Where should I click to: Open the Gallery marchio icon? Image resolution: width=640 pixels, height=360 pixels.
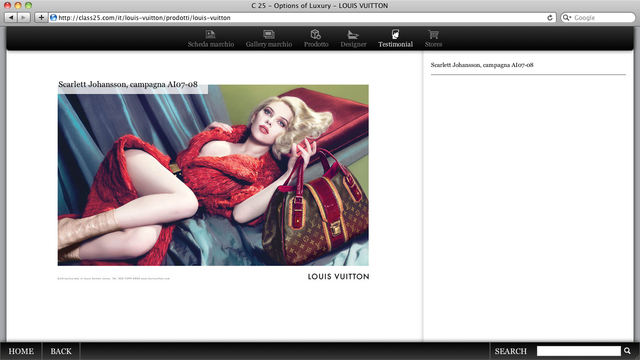coord(269,34)
